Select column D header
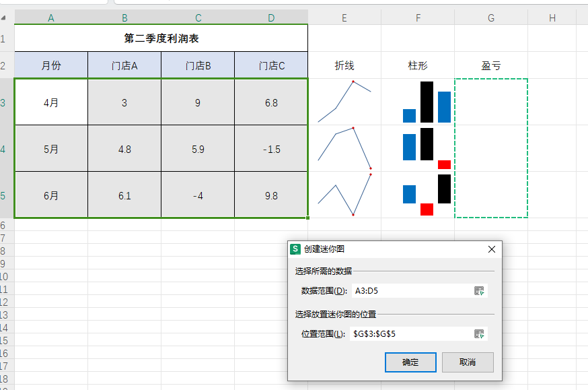The width and height of the screenshot is (588, 390). [x=271, y=18]
